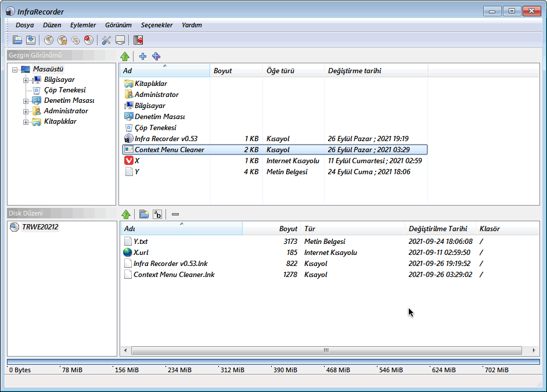Click the scrollbar's left arrow in disc layout
The image size is (547, 392).
click(x=125, y=351)
